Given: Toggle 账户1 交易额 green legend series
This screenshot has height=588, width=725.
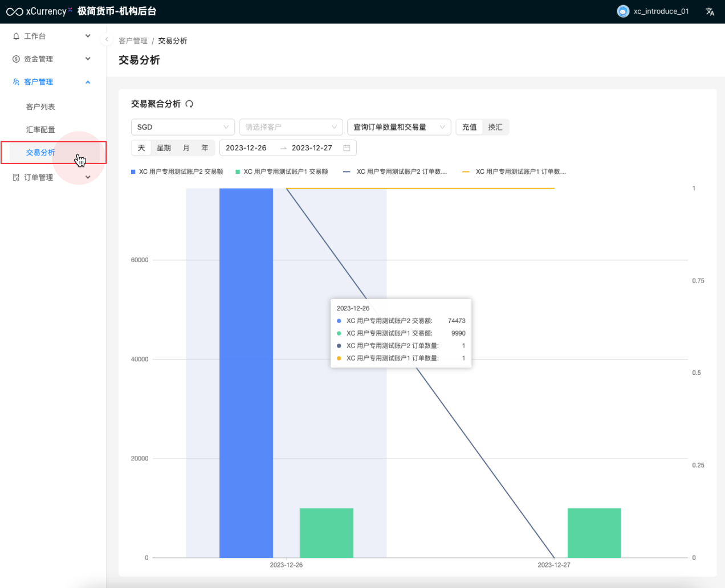Looking at the screenshot, I should pos(282,171).
